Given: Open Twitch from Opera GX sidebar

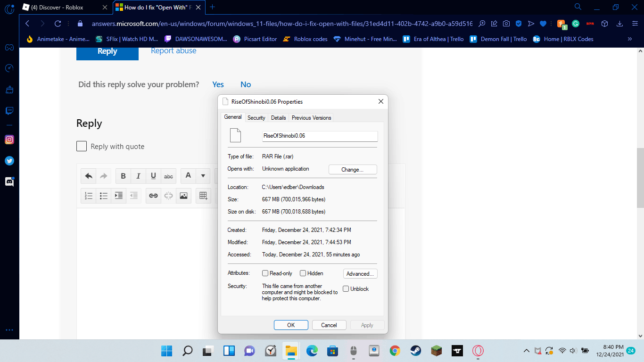Looking at the screenshot, I should 9,111.
